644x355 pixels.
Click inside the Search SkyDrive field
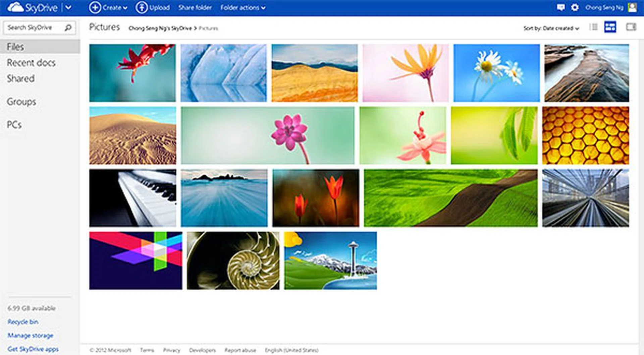tap(34, 27)
